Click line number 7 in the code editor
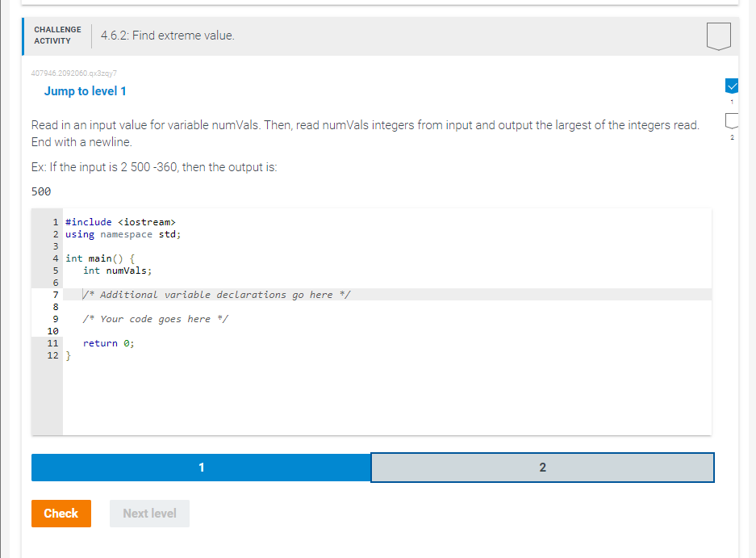The height and width of the screenshot is (558, 756). tap(54, 294)
